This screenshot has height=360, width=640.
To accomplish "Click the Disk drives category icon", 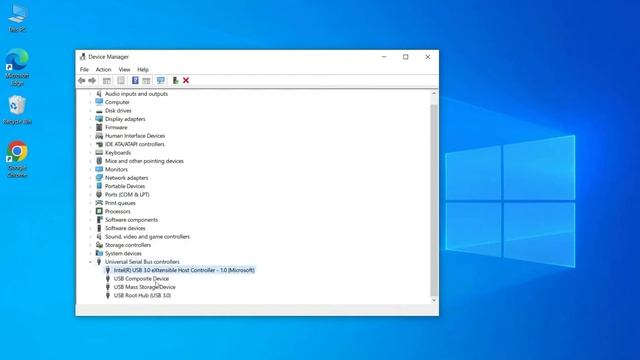I will [99, 111].
